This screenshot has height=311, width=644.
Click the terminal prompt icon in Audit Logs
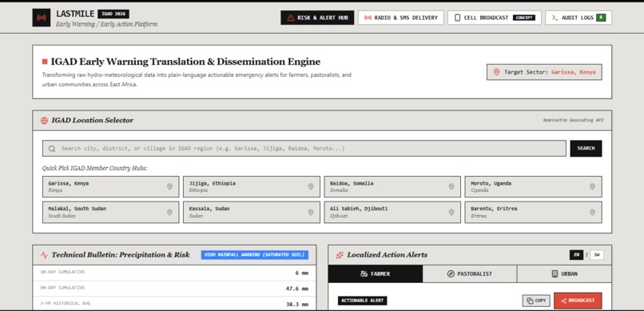point(555,18)
